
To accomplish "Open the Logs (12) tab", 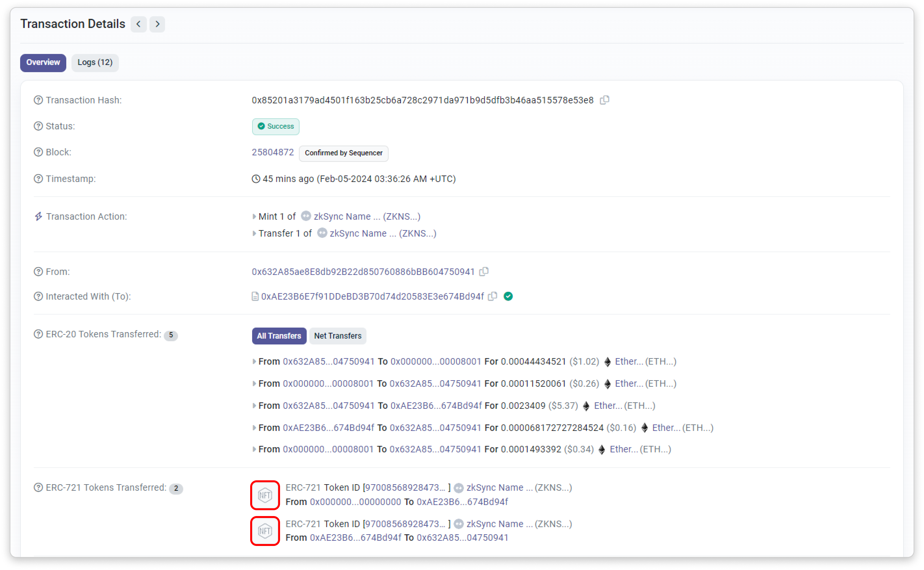I will coord(95,63).
